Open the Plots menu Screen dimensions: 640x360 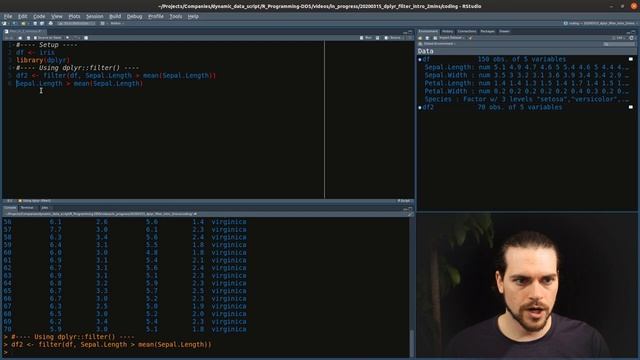74,16
